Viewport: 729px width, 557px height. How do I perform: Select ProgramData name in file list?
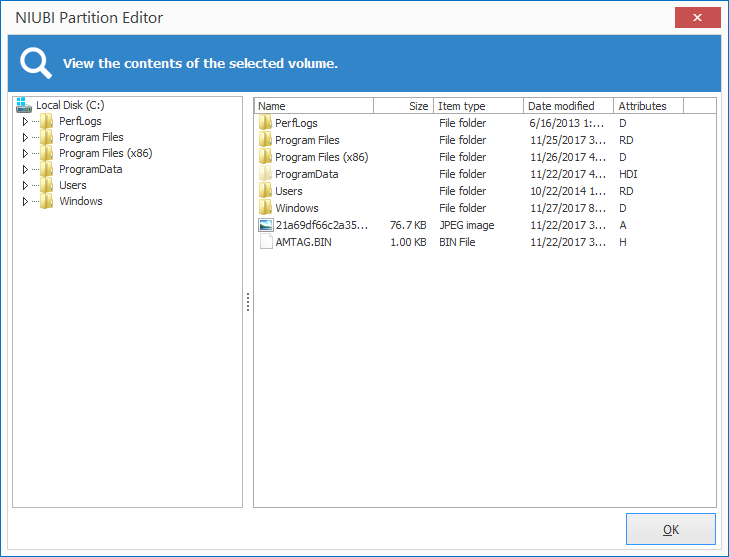coord(307,174)
